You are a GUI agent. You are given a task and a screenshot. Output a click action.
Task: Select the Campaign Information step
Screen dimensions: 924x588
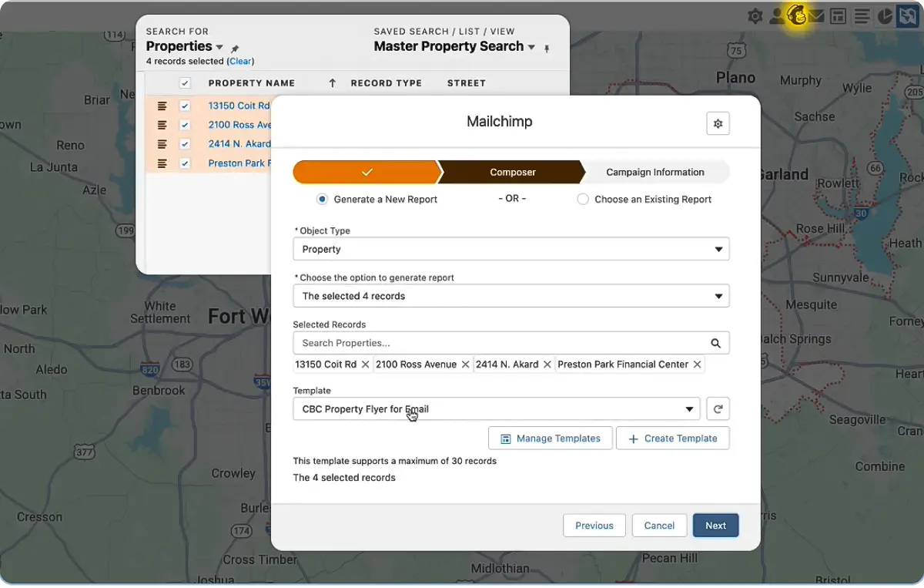655,172
